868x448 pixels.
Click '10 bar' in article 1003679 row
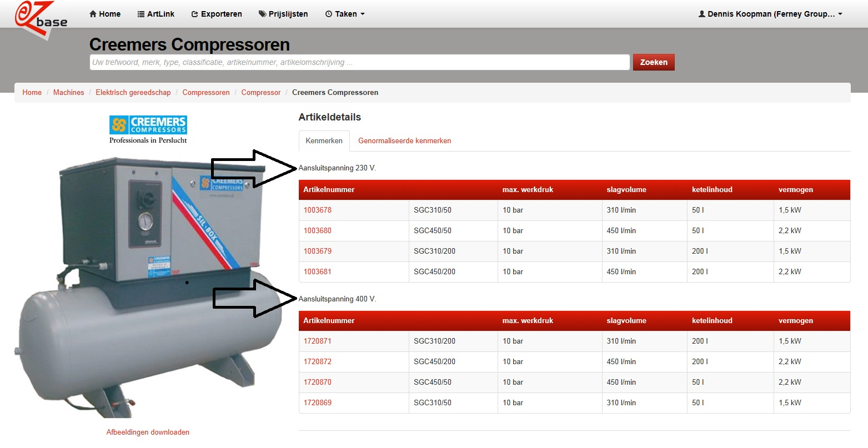click(x=513, y=251)
